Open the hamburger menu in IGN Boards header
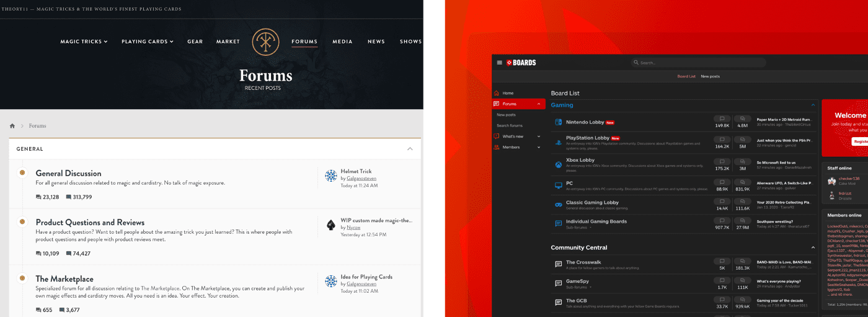 [x=499, y=63]
